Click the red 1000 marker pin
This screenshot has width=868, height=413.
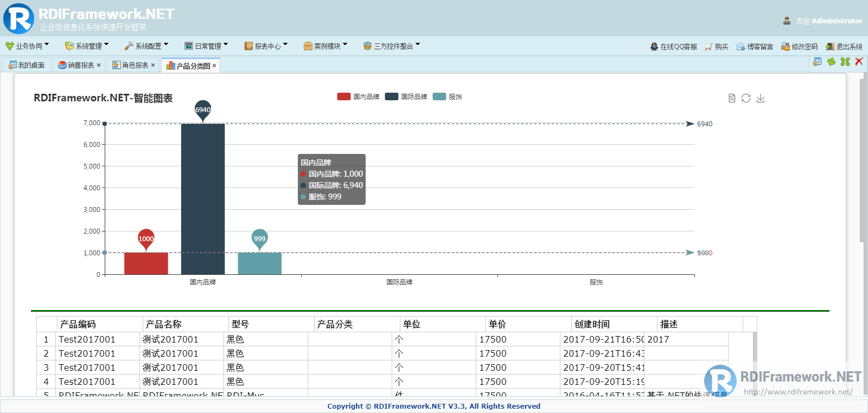pos(146,238)
